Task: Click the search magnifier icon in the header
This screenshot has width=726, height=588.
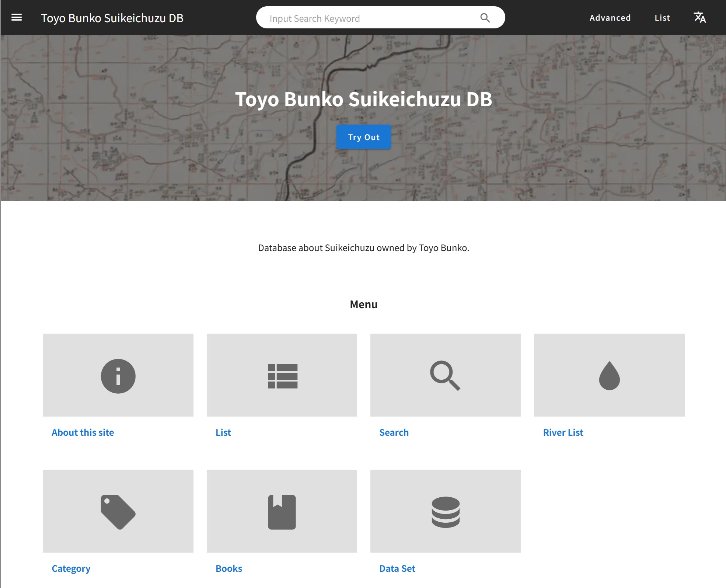Action: click(x=485, y=17)
